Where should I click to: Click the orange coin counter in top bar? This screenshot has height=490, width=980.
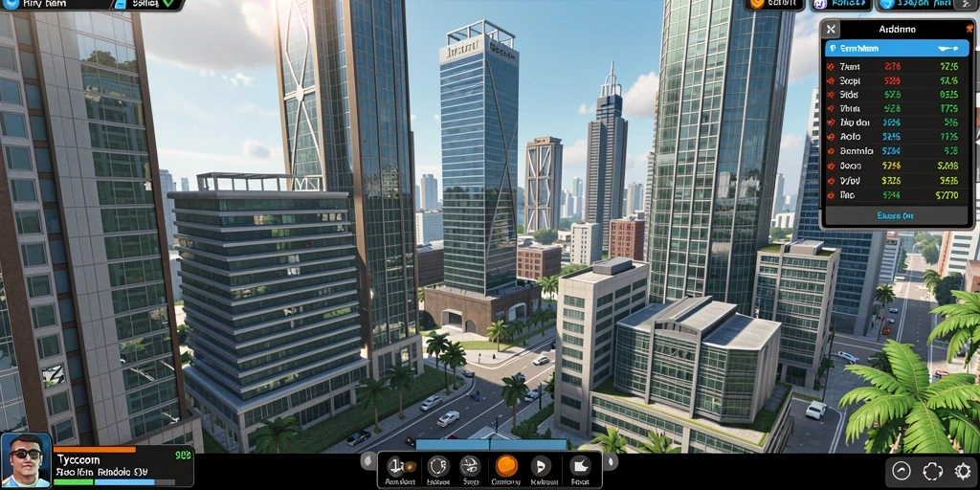(x=773, y=5)
